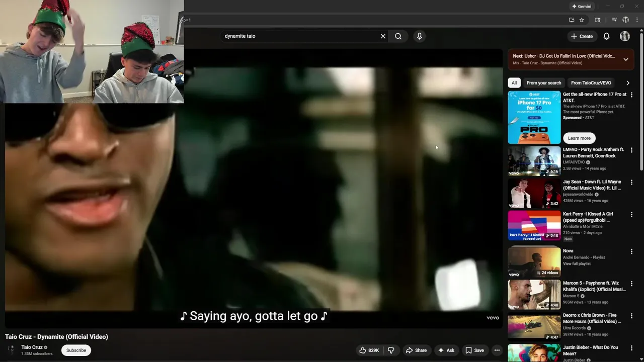This screenshot has height=362, width=644.
Task: Like the video with thumbs up icon
Action: click(x=368, y=350)
